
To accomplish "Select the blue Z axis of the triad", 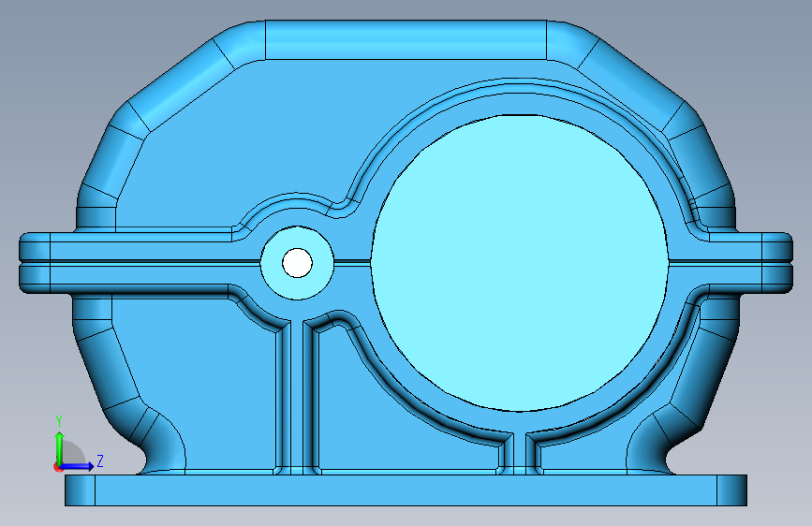I will 79,466.
